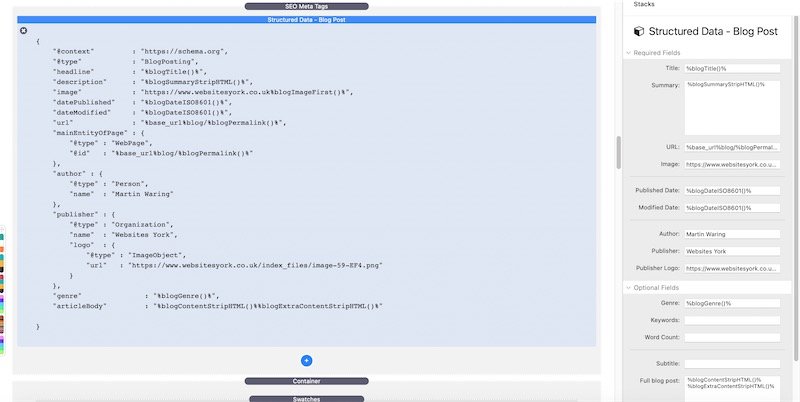Viewport: 800px width, 402px height.
Task: Collapse the Required Fields section
Action: (x=629, y=53)
